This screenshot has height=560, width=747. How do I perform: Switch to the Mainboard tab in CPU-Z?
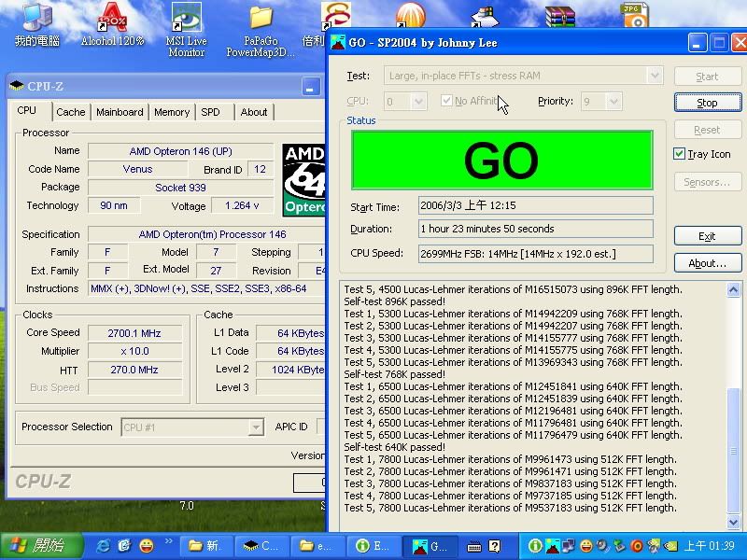(x=120, y=112)
